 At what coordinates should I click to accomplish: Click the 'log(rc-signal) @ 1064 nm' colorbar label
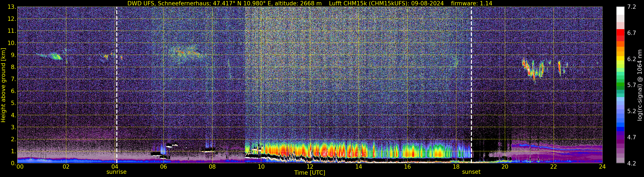pos(640,85)
